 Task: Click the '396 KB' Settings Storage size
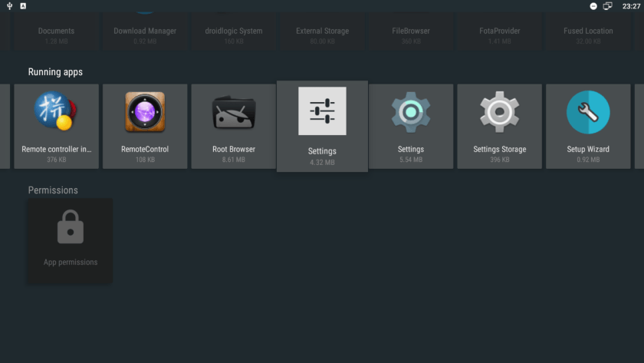tap(499, 160)
